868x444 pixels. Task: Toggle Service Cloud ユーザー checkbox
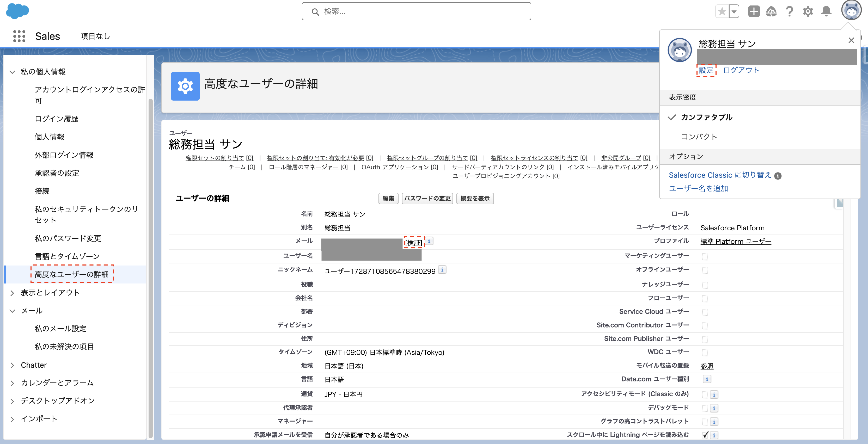[705, 312]
